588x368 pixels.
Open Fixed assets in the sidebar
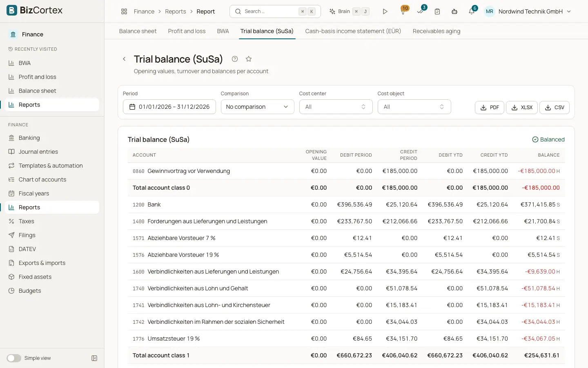[x=52, y=277]
